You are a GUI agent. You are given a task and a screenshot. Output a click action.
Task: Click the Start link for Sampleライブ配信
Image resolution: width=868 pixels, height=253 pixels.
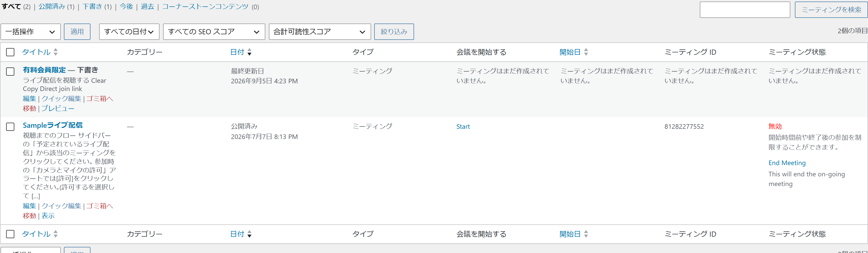tap(463, 127)
